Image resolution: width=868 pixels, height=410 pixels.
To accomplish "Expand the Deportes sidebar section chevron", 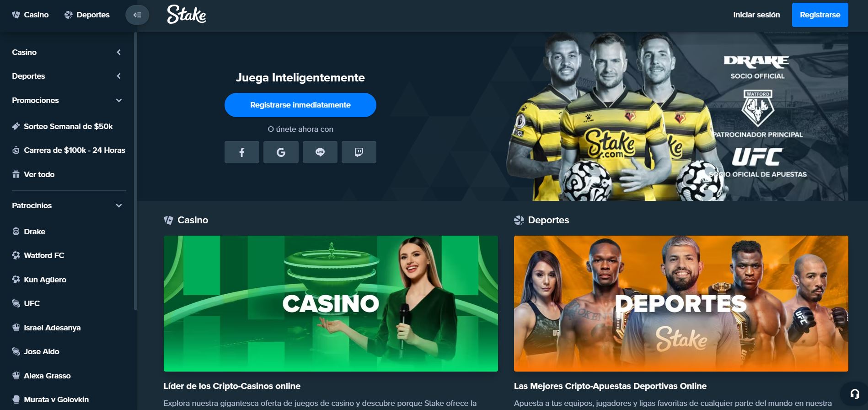I will tap(119, 76).
